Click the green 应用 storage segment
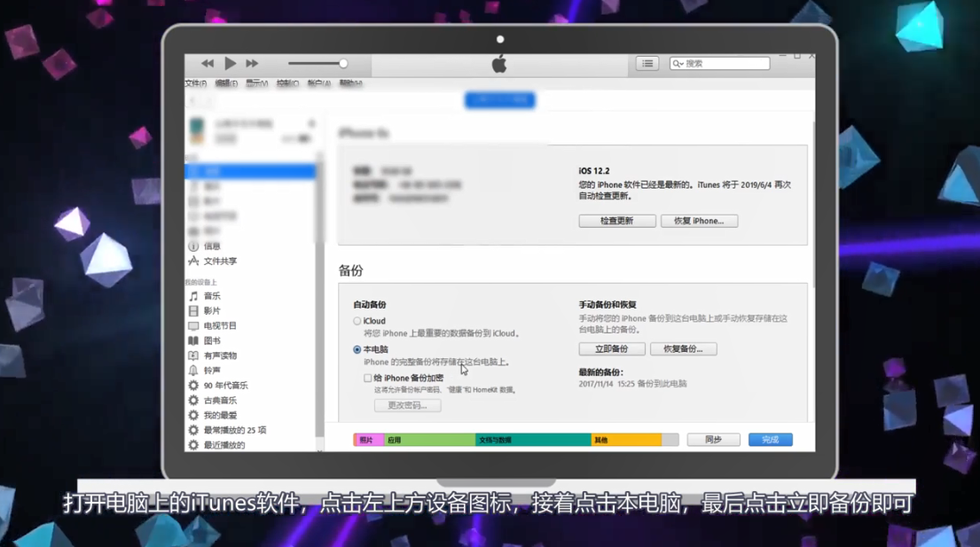The height and width of the screenshot is (547, 980). [430, 441]
